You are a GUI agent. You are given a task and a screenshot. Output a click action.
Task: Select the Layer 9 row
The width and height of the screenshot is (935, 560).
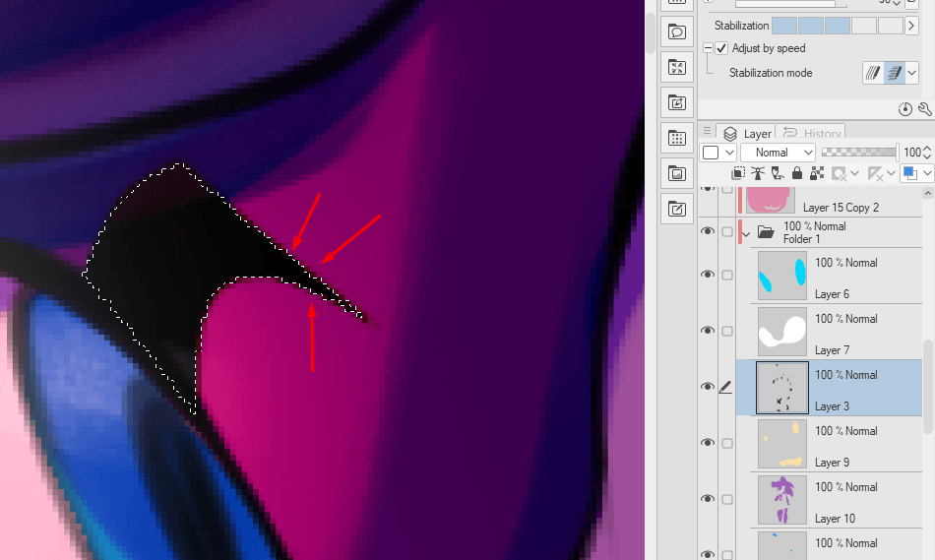pos(830,444)
